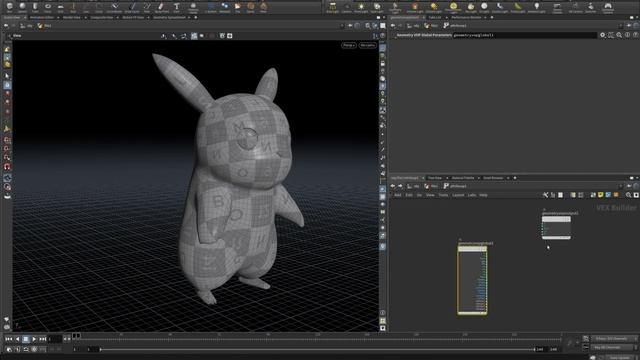This screenshot has height=360, width=640.
Task: Click the node name input field
Action: (524, 35)
